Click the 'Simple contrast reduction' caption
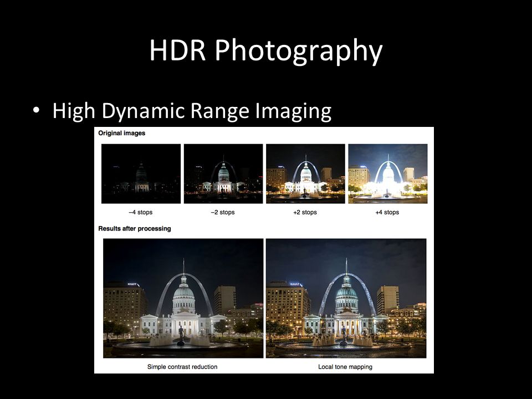The image size is (532, 399). [182, 367]
